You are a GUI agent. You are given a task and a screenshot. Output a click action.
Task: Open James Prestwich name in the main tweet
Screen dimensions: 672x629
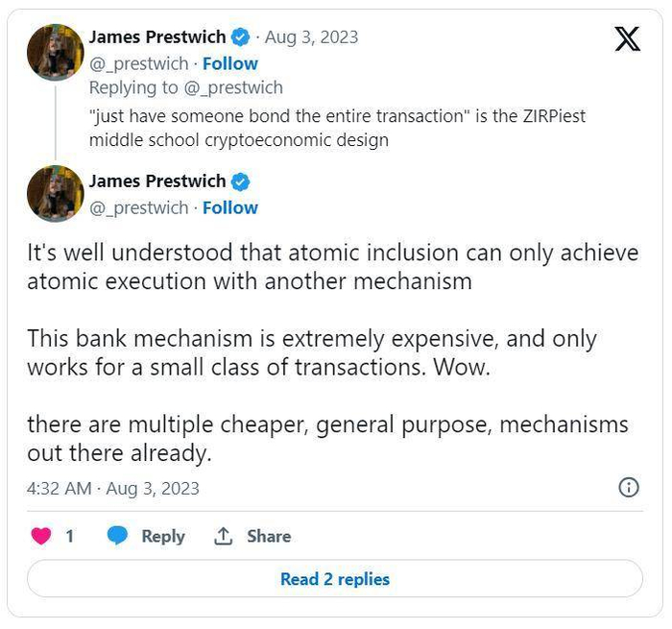pos(157,181)
